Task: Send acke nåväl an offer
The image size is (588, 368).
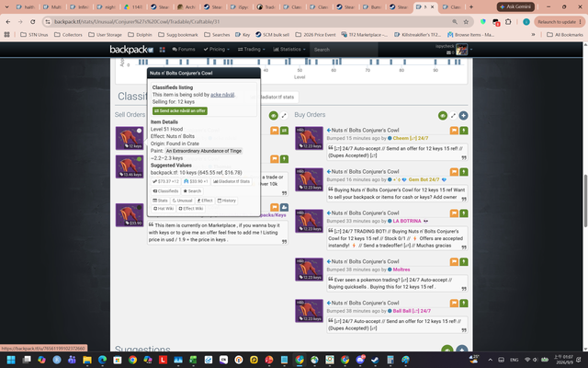Action: pyautogui.click(x=180, y=110)
